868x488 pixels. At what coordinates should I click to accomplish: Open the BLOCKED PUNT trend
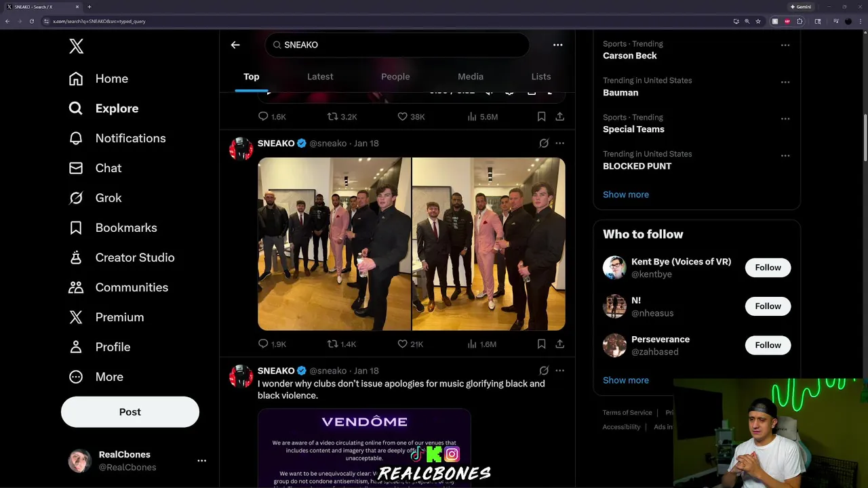click(637, 166)
